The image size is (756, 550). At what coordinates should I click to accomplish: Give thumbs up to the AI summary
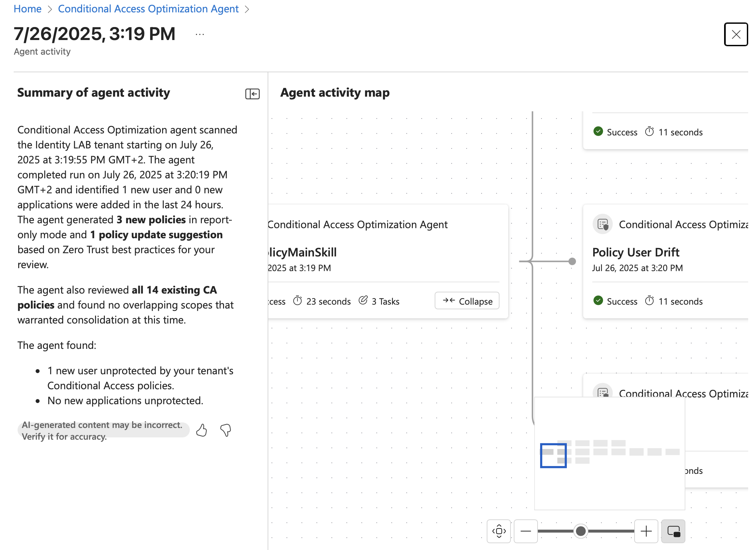click(x=201, y=431)
